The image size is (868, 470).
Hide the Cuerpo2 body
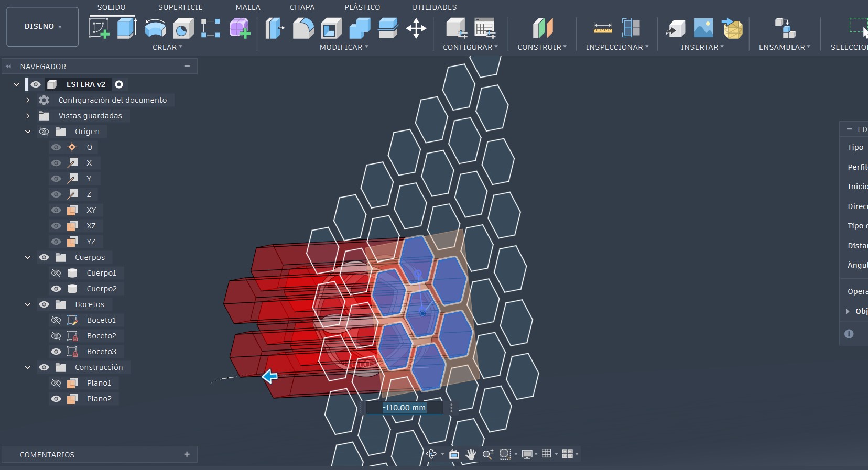click(56, 289)
